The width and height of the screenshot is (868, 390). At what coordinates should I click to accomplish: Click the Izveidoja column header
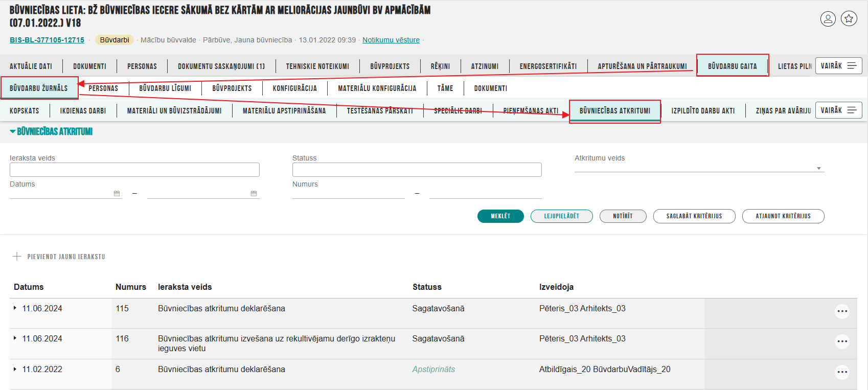[x=556, y=287]
